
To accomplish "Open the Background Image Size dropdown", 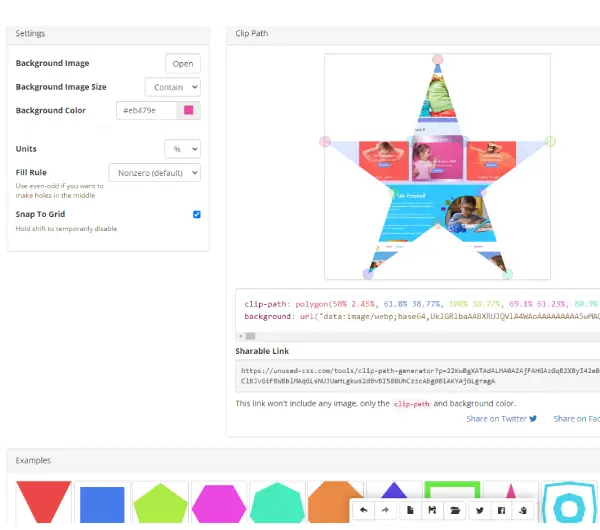I will (x=173, y=87).
